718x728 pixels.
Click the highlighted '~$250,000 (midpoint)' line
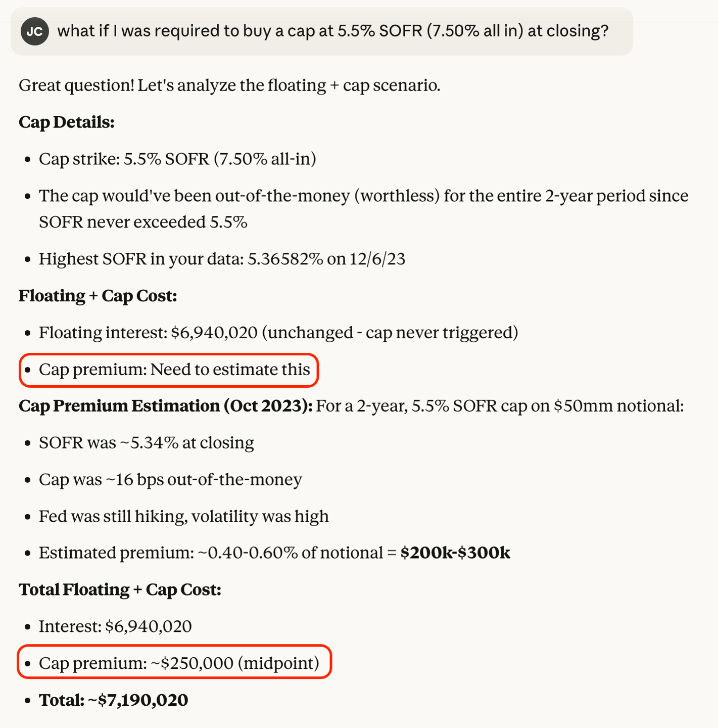[179, 663]
